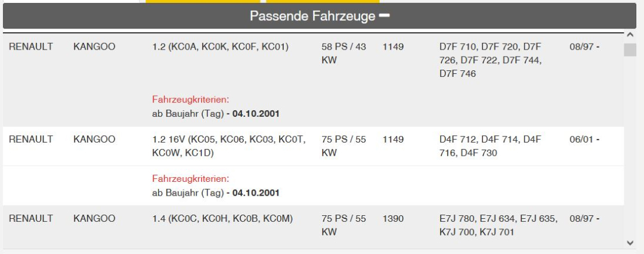This screenshot has width=644, height=254.
Task: Click the 58 PS / 43 KW cell
Action: pos(344,54)
